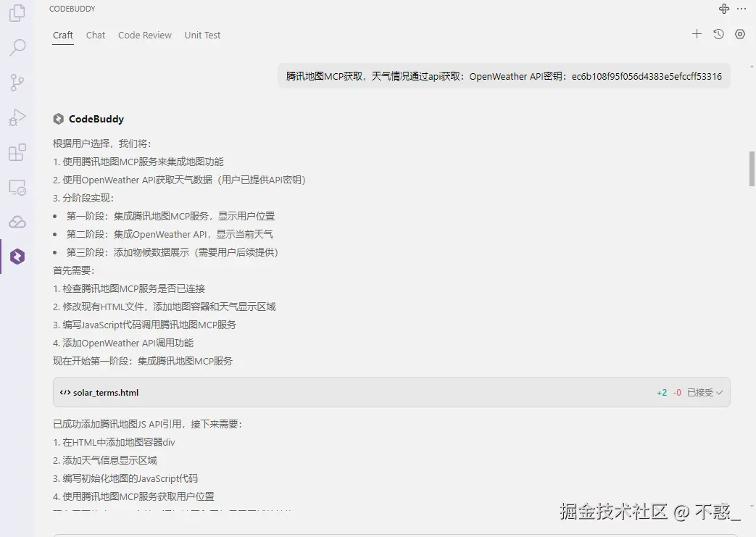Image resolution: width=756 pixels, height=537 pixels.
Task: Click the CodeBuddy logo beside the reply header
Action: coord(58,119)
